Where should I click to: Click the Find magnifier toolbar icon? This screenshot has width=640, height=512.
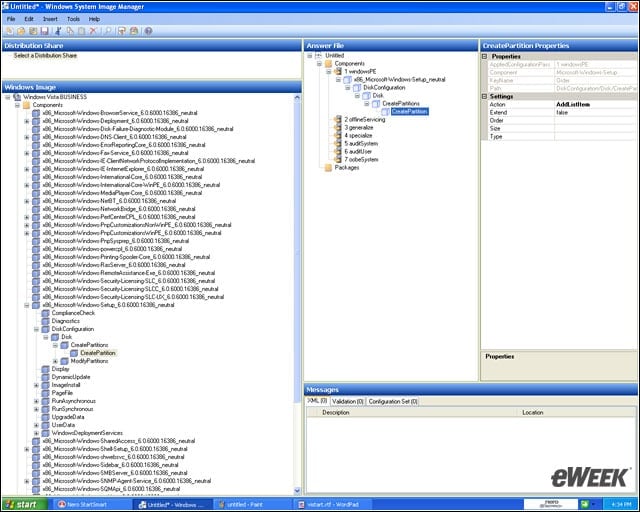coord(108,31)
